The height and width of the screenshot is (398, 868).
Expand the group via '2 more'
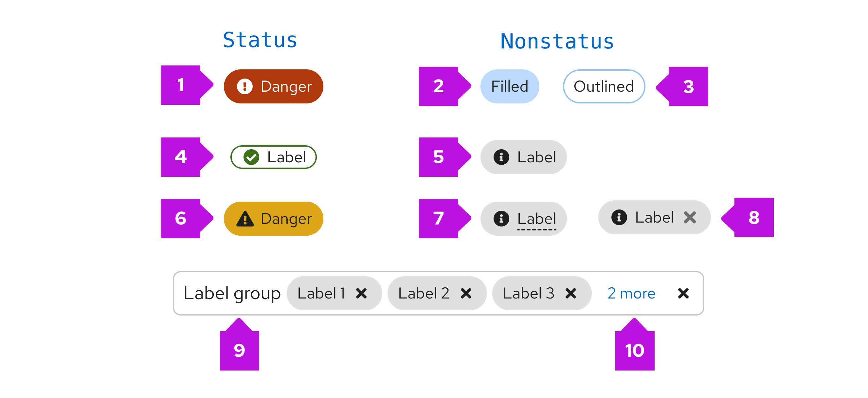pyautogui.click(x=631, y=293)
